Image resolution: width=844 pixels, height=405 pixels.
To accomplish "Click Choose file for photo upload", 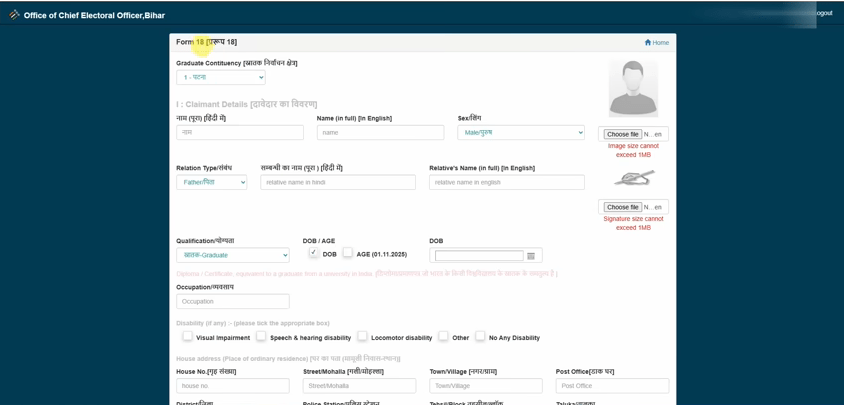I will pos(623,134).
